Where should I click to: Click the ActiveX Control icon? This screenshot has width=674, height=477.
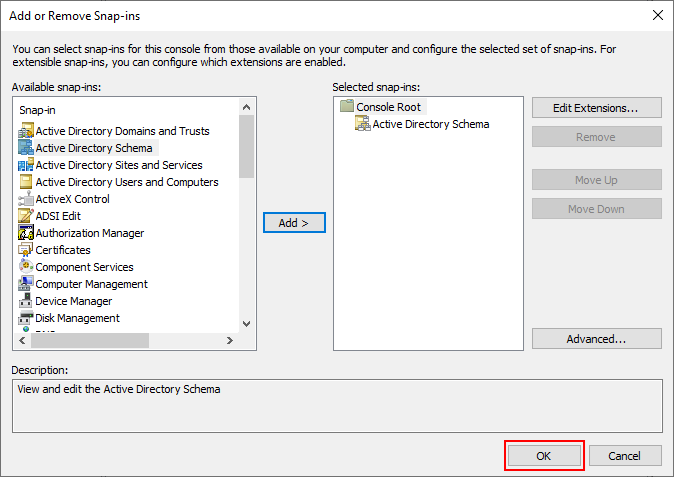point(26,199)
